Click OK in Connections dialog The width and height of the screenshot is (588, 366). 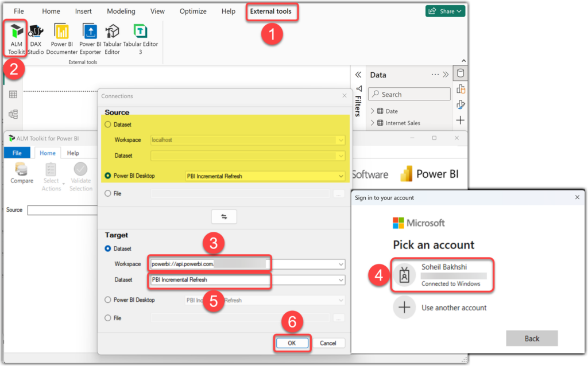pyautogui.click(x=292, y=343)
